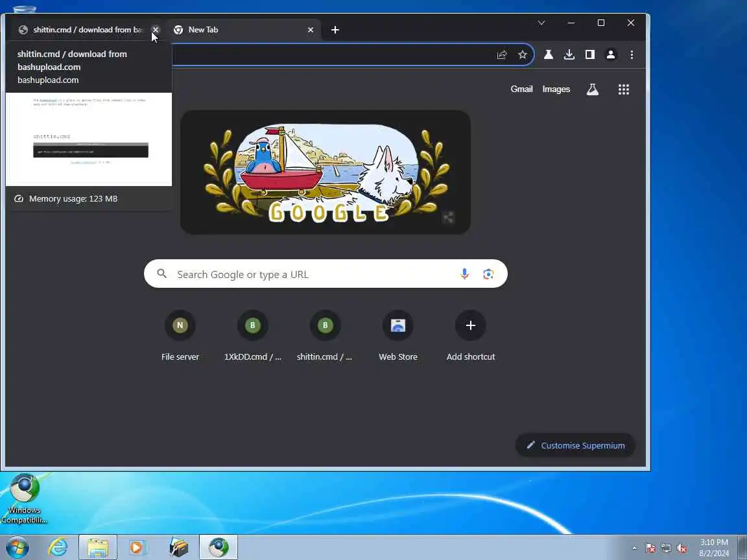
Task: Open Windows Media Player from taskbar
Action: click(137, 547)
